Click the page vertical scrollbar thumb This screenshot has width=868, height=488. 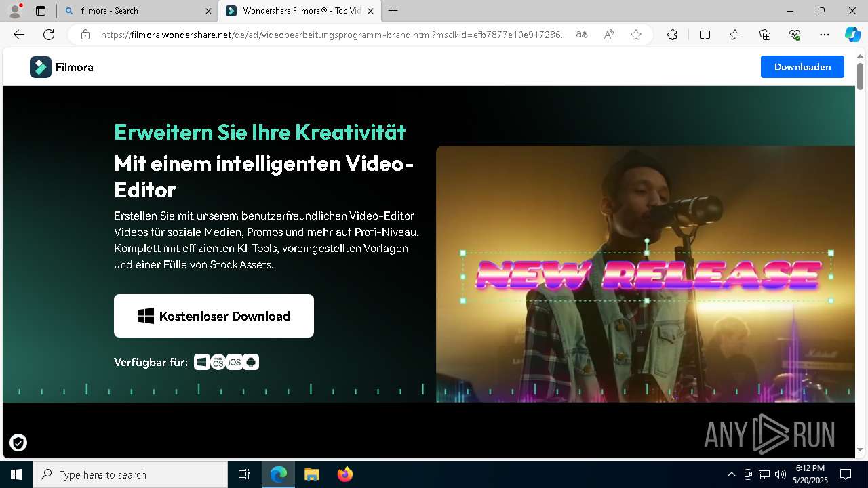tap(860, 77)
